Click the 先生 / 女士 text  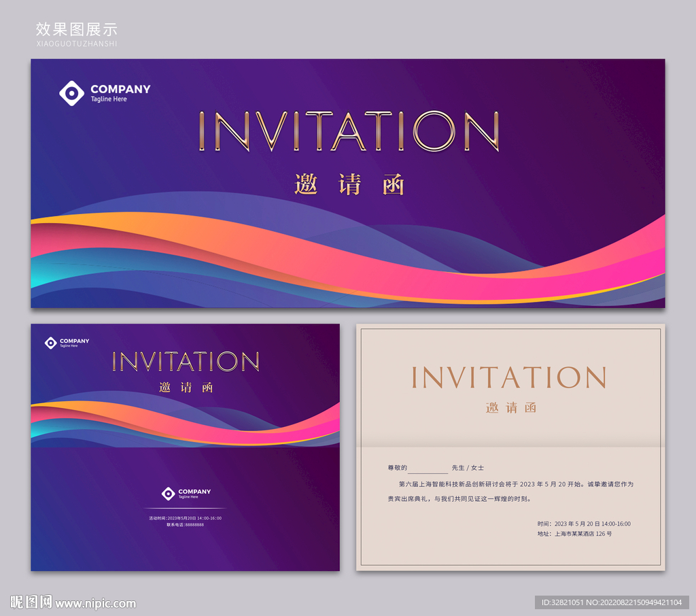click(x=468, y=468)
